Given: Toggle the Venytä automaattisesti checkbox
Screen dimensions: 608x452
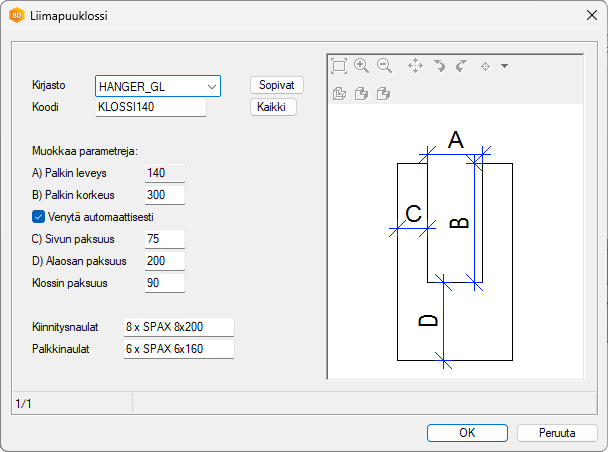Looking at the screenshot, I should coord(39,217).
